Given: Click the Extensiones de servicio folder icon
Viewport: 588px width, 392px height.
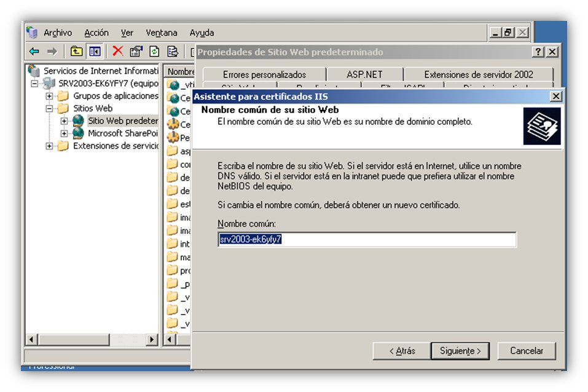Looking at the screenshot, I should click(63, 146).
